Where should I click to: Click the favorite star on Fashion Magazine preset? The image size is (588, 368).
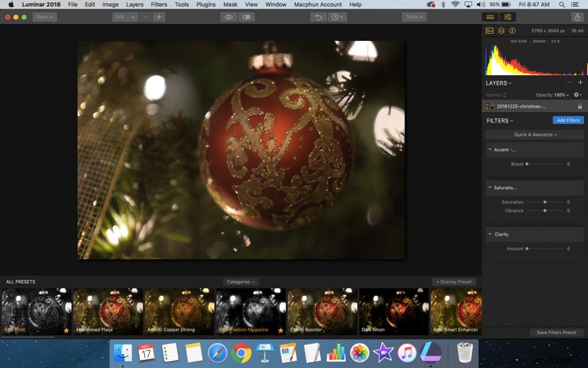pos(281,330)
